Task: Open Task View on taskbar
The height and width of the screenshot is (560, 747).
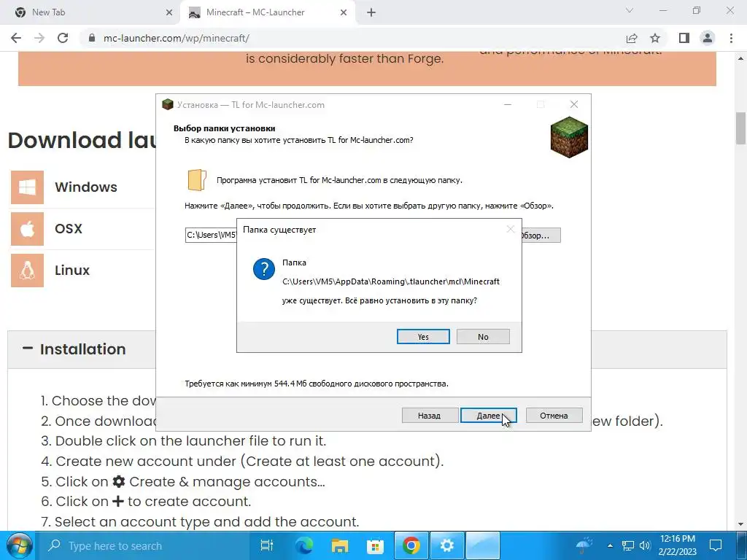Action: tap(267, 545)
